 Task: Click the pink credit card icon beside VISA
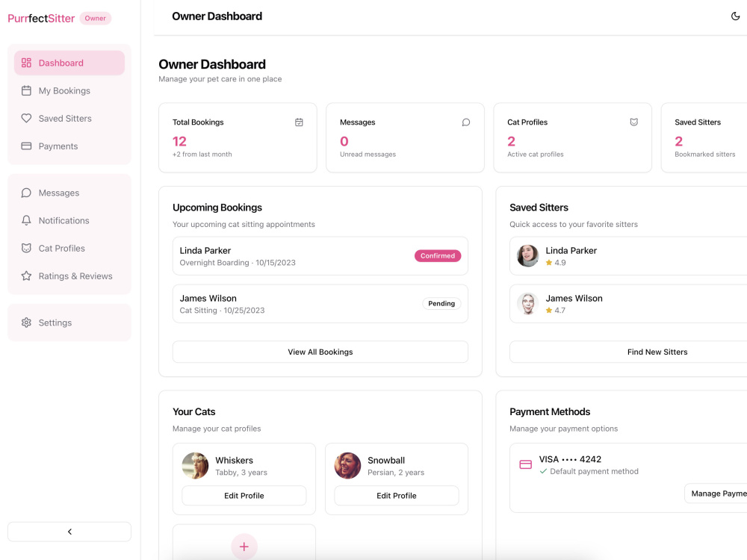pyautogui.click(x=525, y=464)
